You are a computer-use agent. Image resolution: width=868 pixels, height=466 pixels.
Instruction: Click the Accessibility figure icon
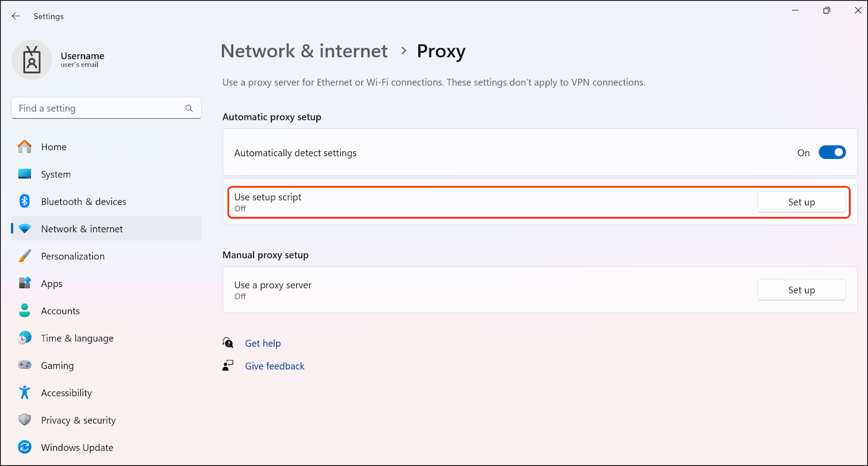(x=25, y=392)
